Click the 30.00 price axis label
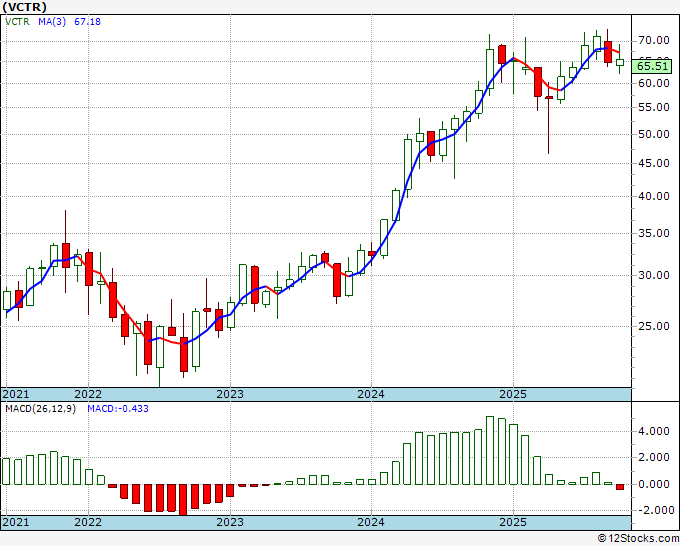 click(x=654, y=275)
